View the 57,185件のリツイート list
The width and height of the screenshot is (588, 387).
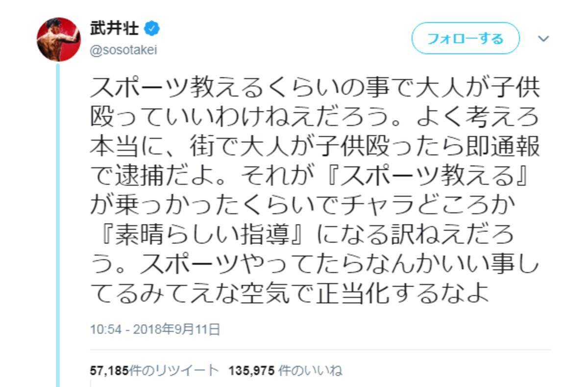coord(154,370)
